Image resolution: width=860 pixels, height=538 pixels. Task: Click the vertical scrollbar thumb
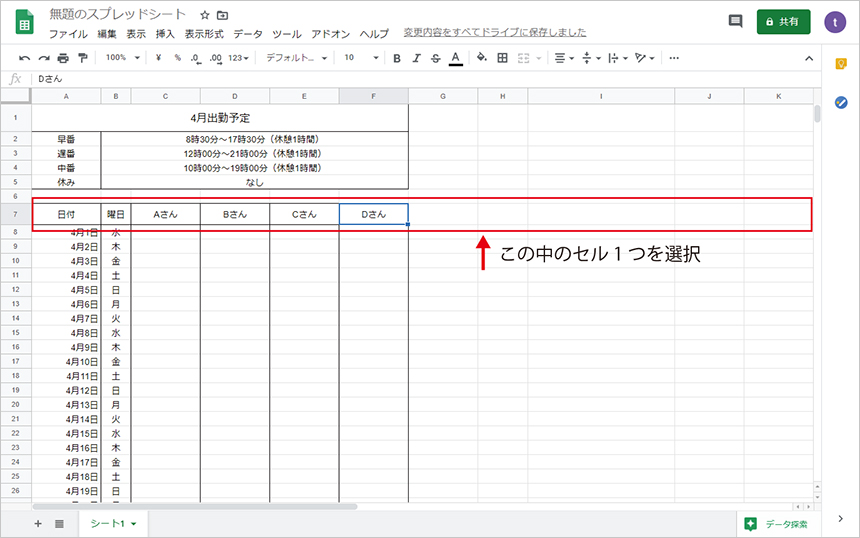pos(817,114)
